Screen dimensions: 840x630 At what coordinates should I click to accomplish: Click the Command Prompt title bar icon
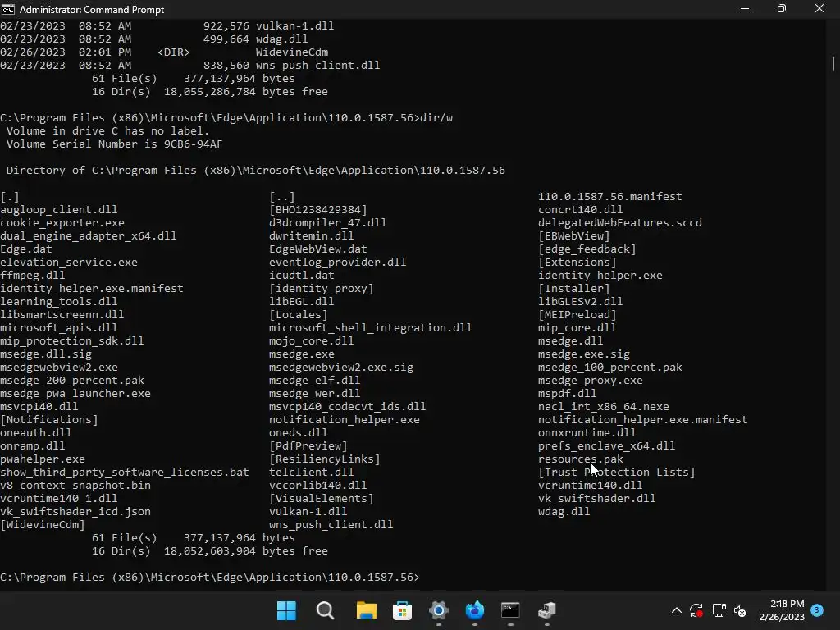pyautogui.click(x=8, y=9)
